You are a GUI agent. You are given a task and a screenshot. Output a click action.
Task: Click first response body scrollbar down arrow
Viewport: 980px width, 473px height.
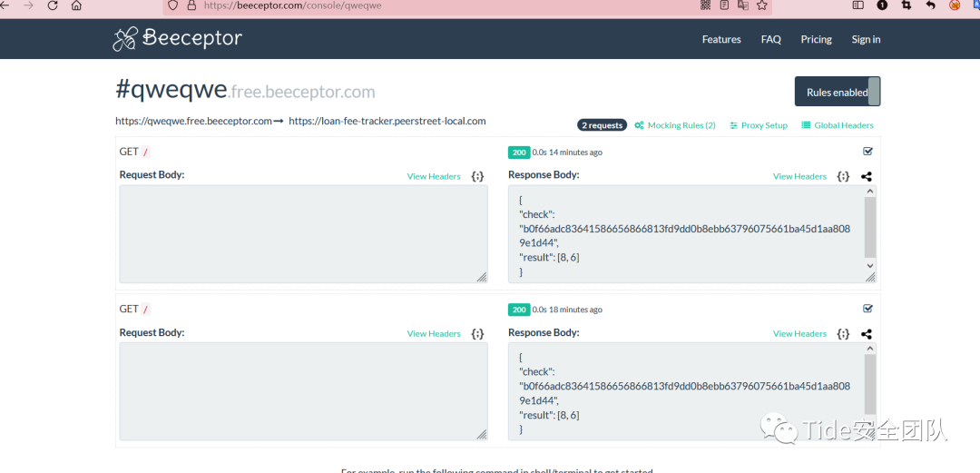[x=870, y=265]
